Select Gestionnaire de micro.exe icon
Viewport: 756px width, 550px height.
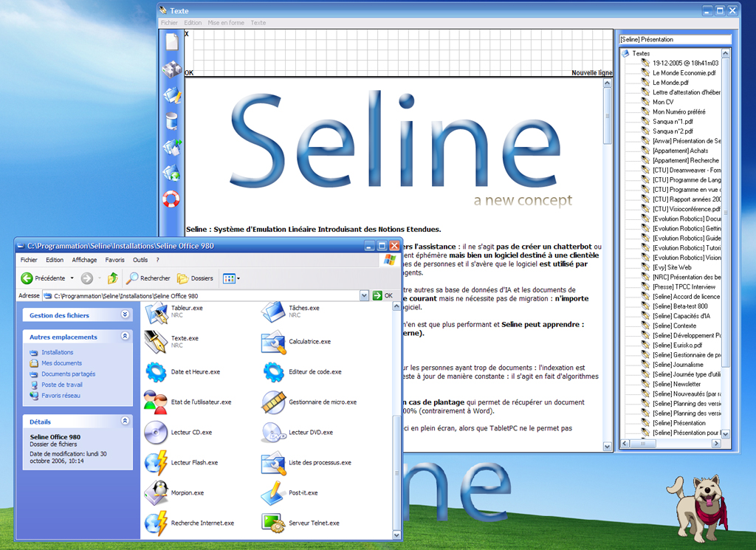click(x=273, y=402)
